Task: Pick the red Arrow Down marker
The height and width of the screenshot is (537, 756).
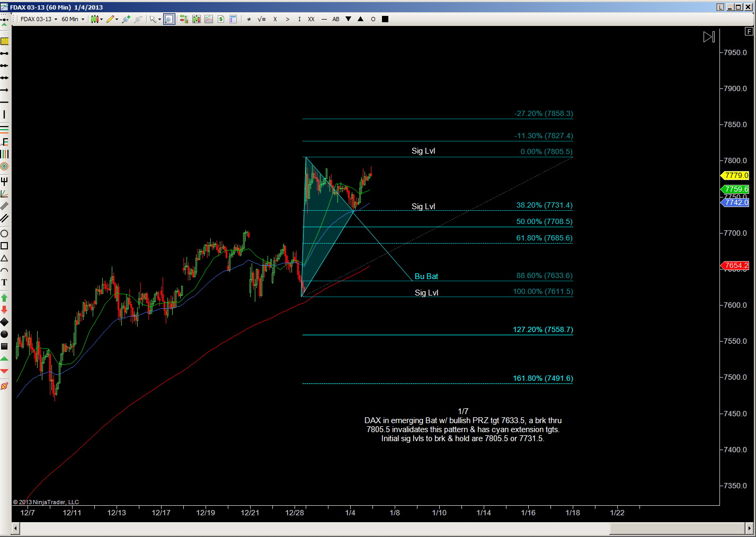Action: point(4,309)
